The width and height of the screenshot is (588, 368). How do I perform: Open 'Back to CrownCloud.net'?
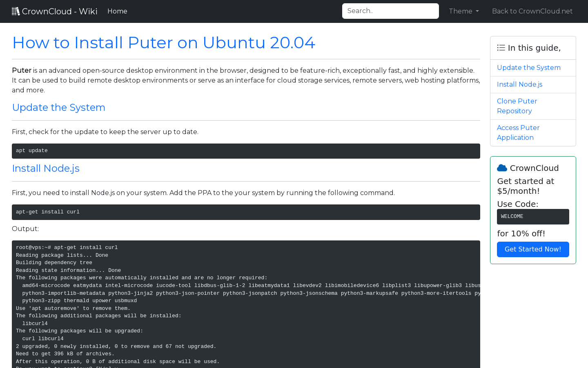pos(532,11)
